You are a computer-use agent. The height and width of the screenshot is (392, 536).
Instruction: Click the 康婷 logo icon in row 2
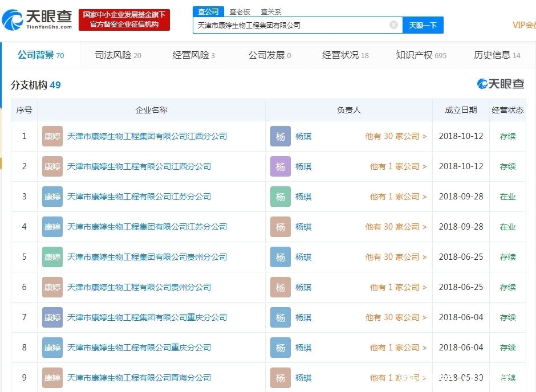[52, 166]
